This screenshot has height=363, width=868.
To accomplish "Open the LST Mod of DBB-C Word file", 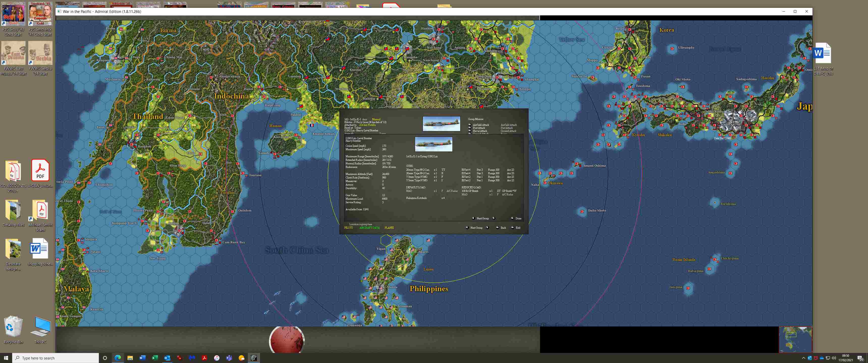I will pos(823,59).
